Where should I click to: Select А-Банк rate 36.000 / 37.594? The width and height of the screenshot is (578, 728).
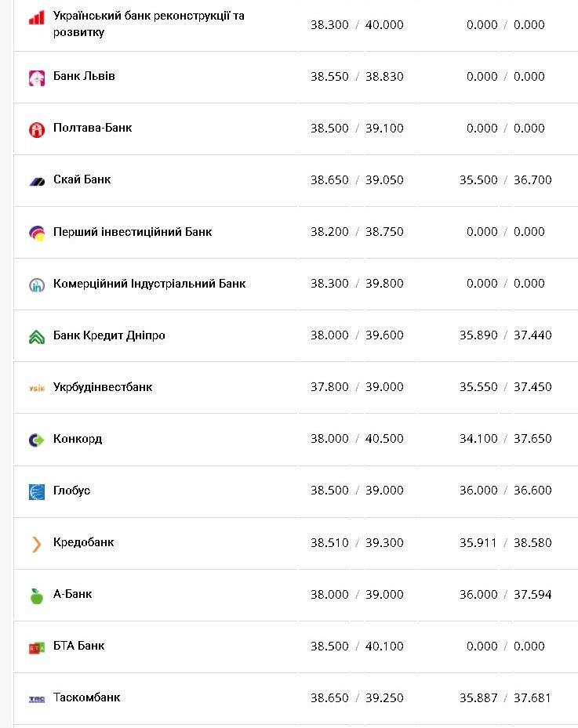point(505,595)
